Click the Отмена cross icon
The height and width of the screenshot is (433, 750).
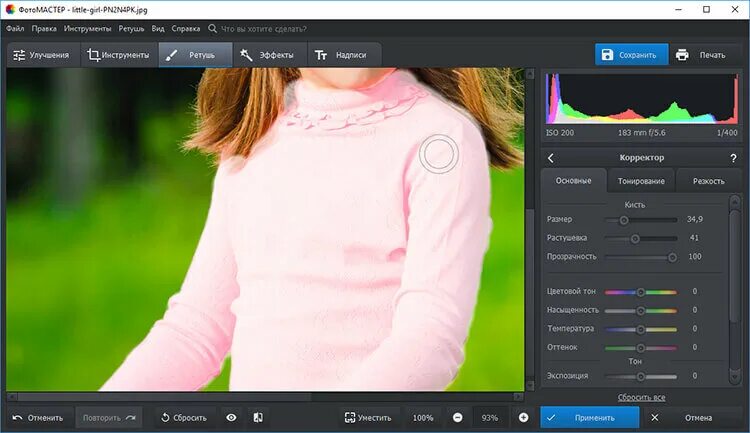655,418
